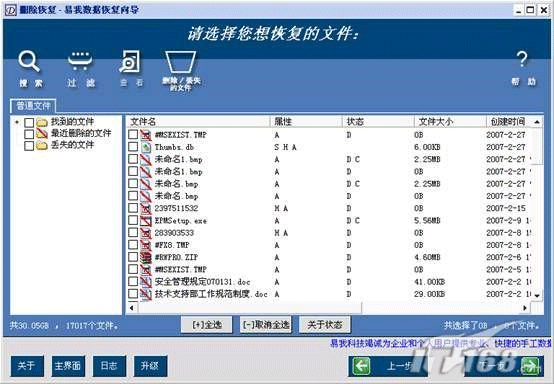Enable the 最近删除的文件 folder checkbox
The width and height of the screenshot is (554, 384).
[29, 134]
